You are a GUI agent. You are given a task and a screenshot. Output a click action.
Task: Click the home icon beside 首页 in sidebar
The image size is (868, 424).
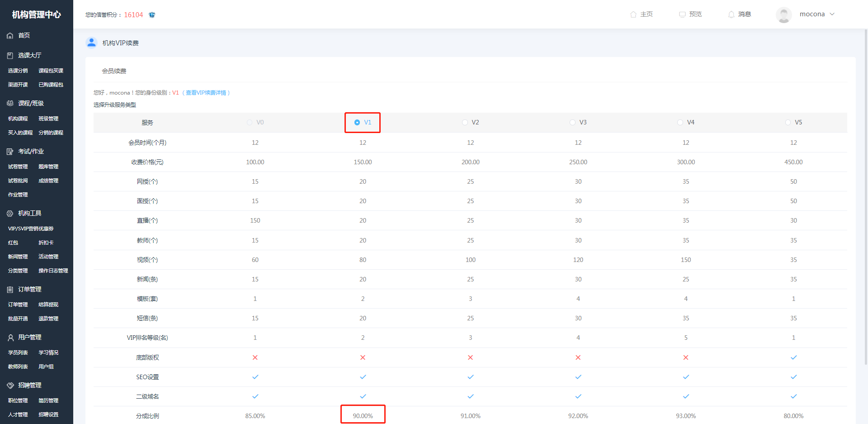[x=10, y=36]
